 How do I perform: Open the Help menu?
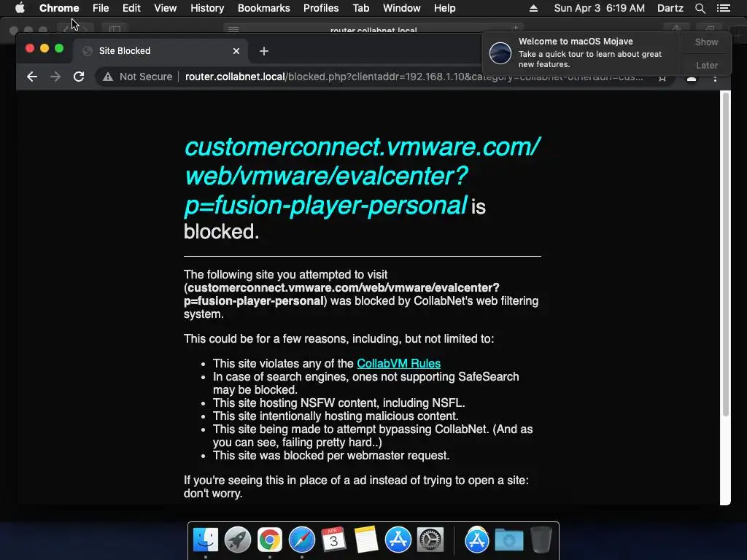point(444,8)
